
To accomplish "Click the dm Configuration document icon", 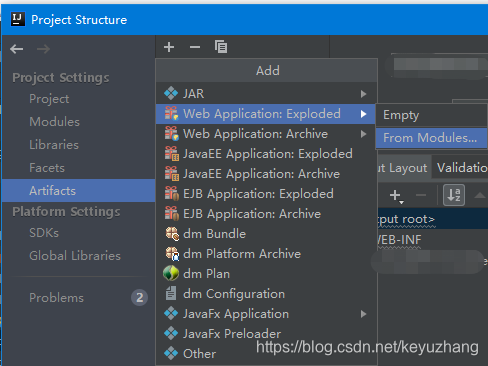I will click(171, 293).
